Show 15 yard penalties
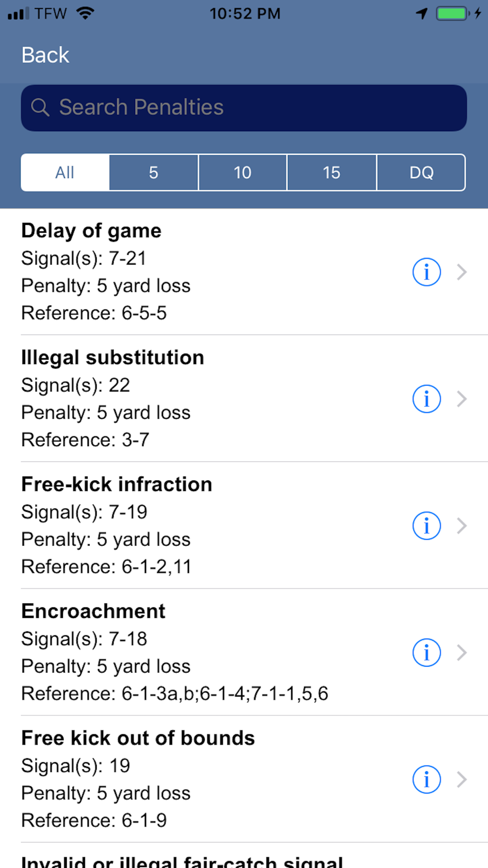This screenshot has height=868, width=488. tap(331, 172)
